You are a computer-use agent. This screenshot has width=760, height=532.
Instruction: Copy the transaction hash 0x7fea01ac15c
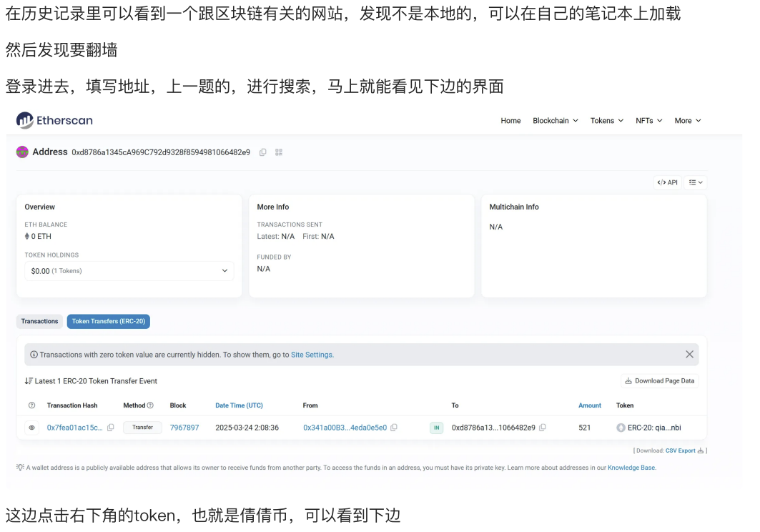pyautogui.click(x=111, y=428)
